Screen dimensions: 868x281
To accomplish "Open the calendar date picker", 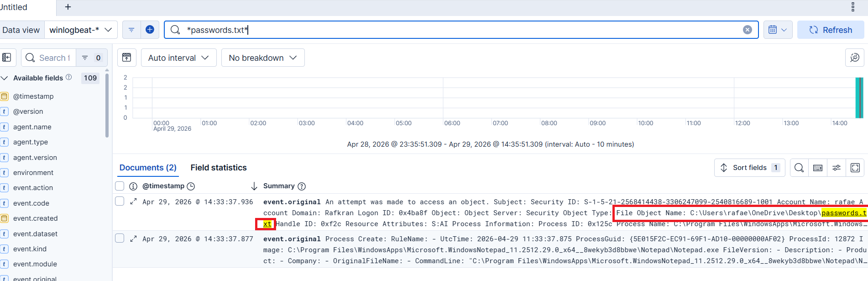I will click(x=778, y=30).
